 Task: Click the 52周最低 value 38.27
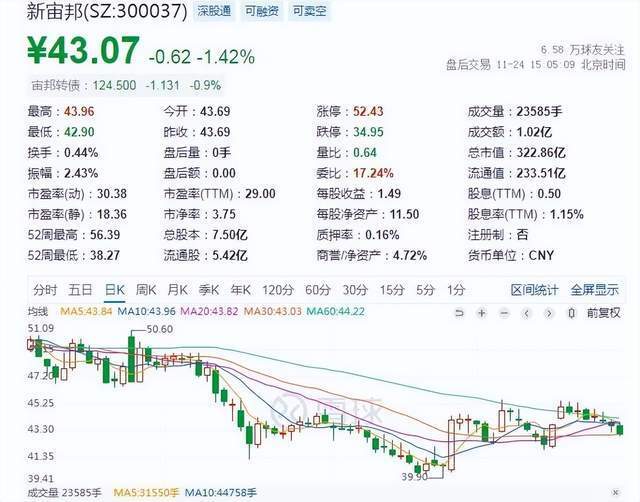(105, 255)
